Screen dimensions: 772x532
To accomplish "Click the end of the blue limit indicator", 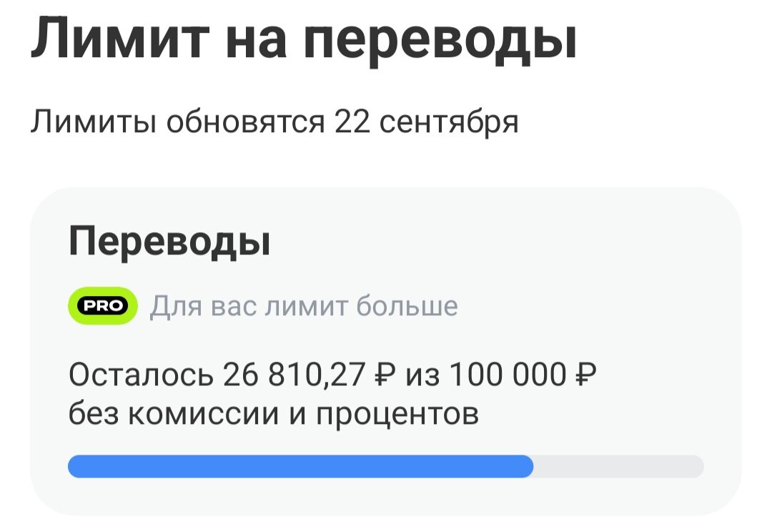I will click(x=529, y=465).
